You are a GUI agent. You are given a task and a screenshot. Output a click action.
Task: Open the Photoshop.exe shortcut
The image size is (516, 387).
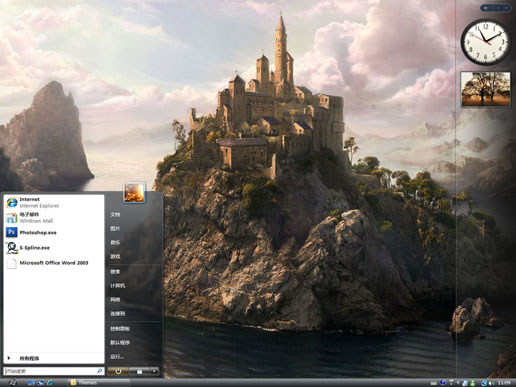pyautogui.click(x=53, y=232)
